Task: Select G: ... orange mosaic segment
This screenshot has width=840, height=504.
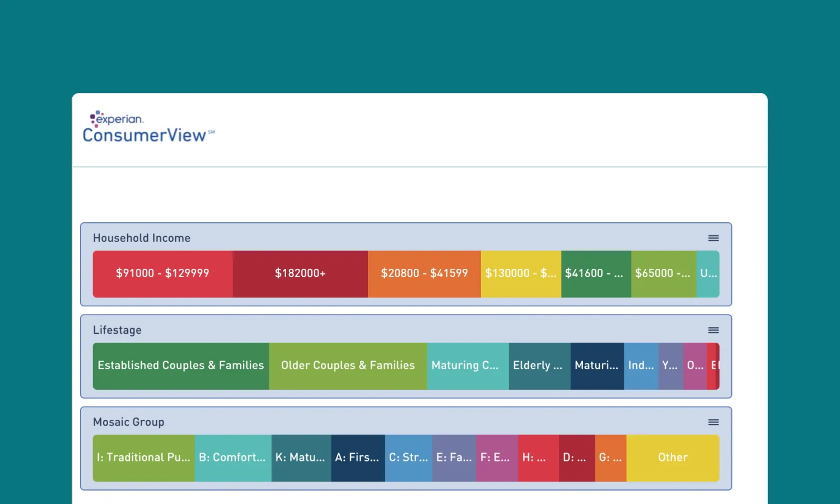Action: [611, 458]
